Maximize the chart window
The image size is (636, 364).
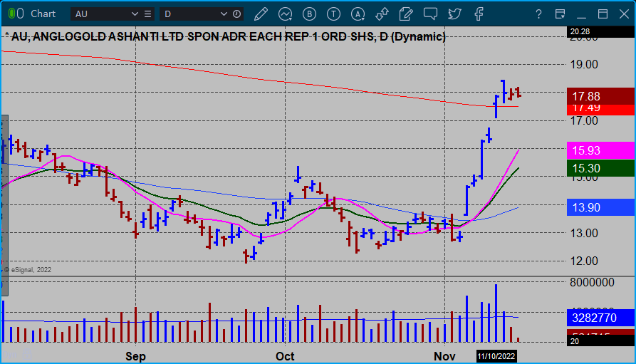[x=603, y=14]
